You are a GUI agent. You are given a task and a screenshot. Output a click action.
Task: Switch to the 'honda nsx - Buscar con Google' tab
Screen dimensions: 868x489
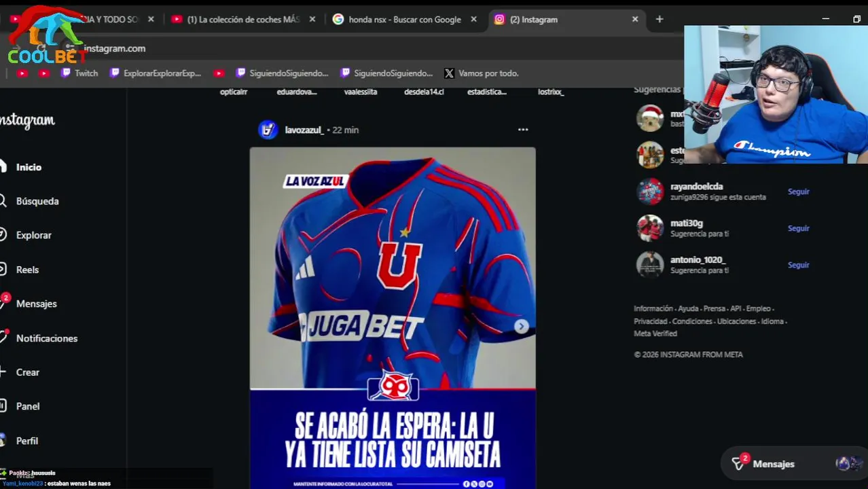(x=404, y=20)
